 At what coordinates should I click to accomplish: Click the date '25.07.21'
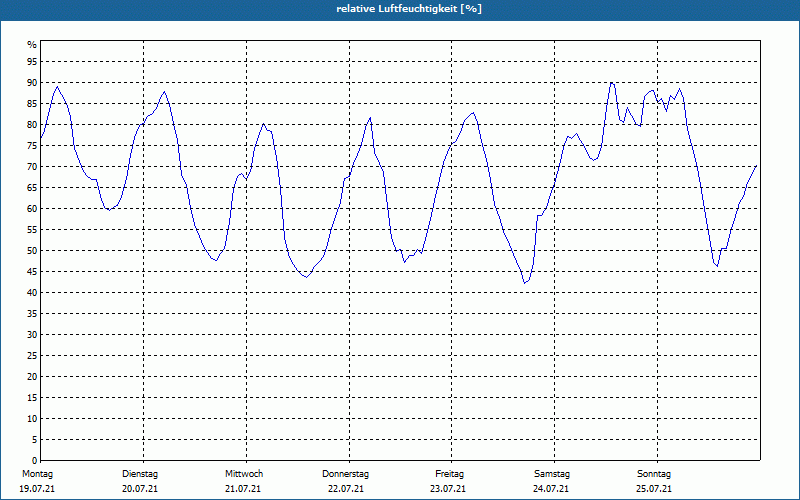point(654,489)
